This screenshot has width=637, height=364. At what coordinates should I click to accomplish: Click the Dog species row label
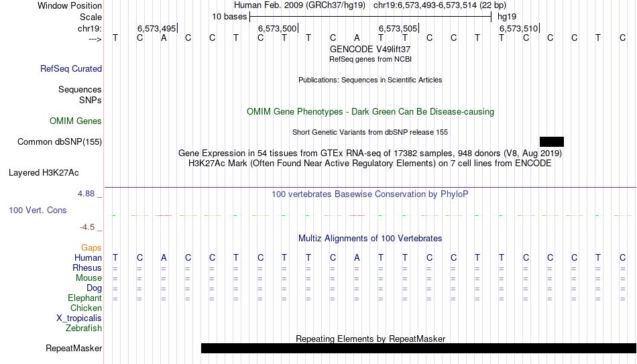coord(94,288)
